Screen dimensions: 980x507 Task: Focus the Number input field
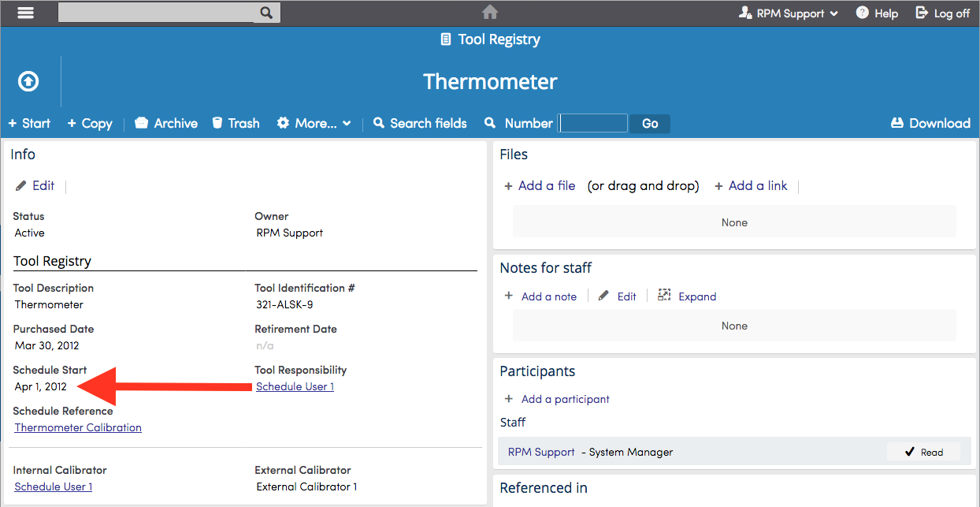593,123
